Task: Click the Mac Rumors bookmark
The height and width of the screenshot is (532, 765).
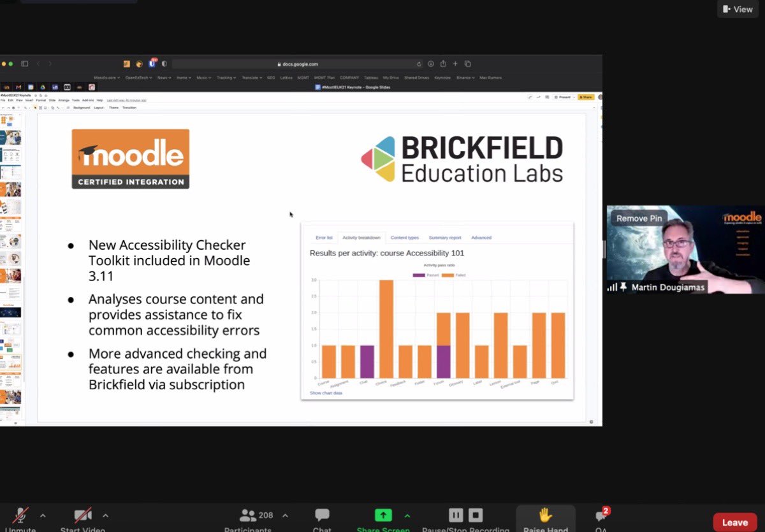Action: (490, 78)
